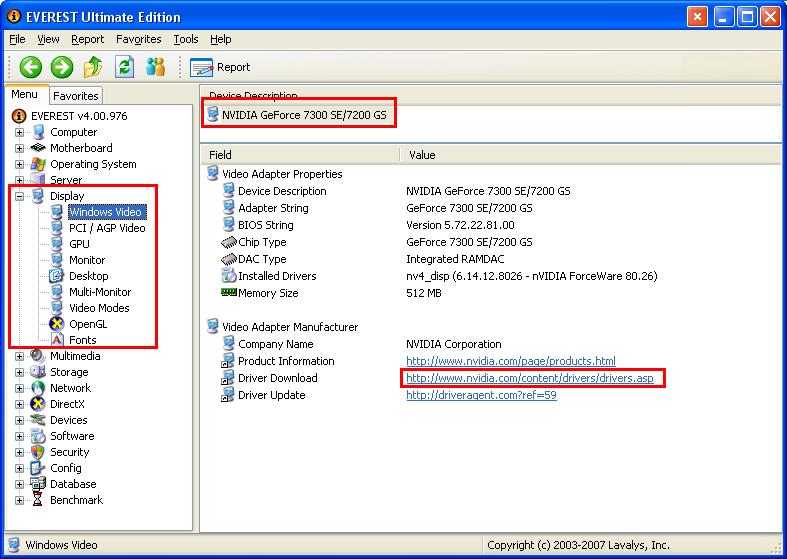Click the Field column header
The width and height of the screenshot is (787, 559).
pyautogui.click(x=300, y=155)
